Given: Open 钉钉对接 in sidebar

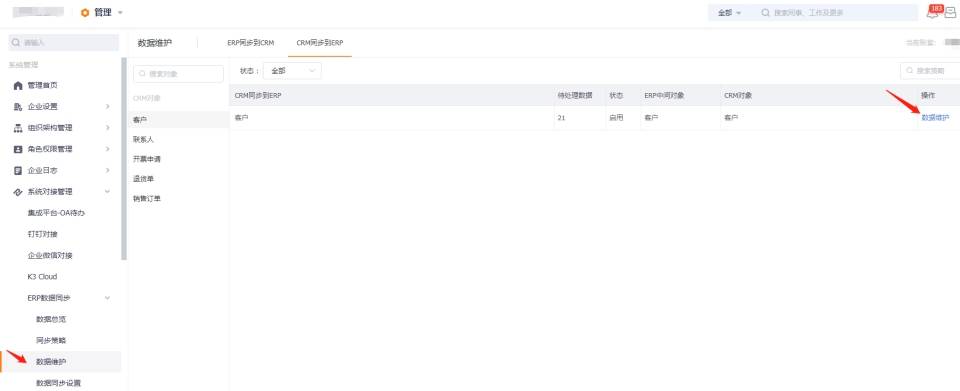Looking at the screenshot, I should point(43,234).
